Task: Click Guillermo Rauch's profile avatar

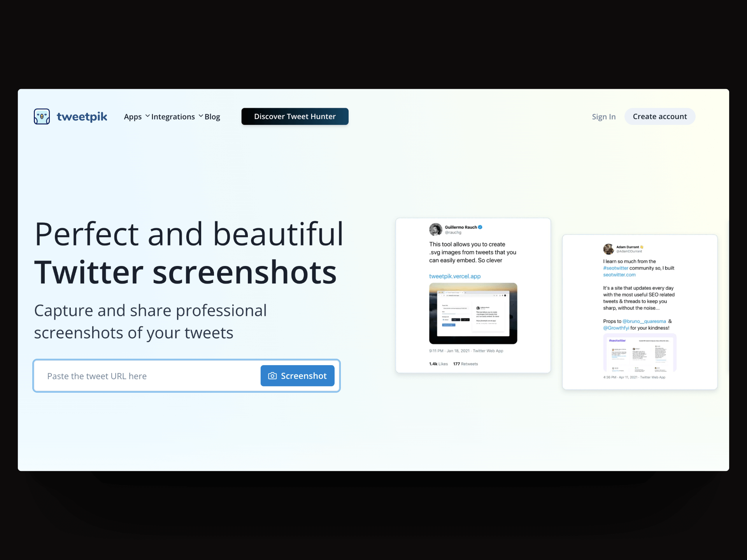Action: tap(435, 229)
